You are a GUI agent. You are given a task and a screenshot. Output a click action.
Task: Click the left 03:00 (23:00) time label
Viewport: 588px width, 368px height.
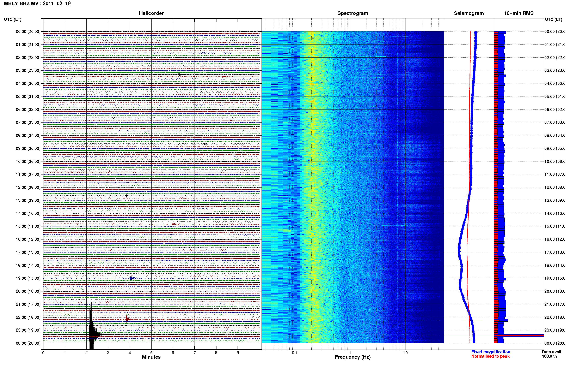pyautogui.click(x=28, y=70)
